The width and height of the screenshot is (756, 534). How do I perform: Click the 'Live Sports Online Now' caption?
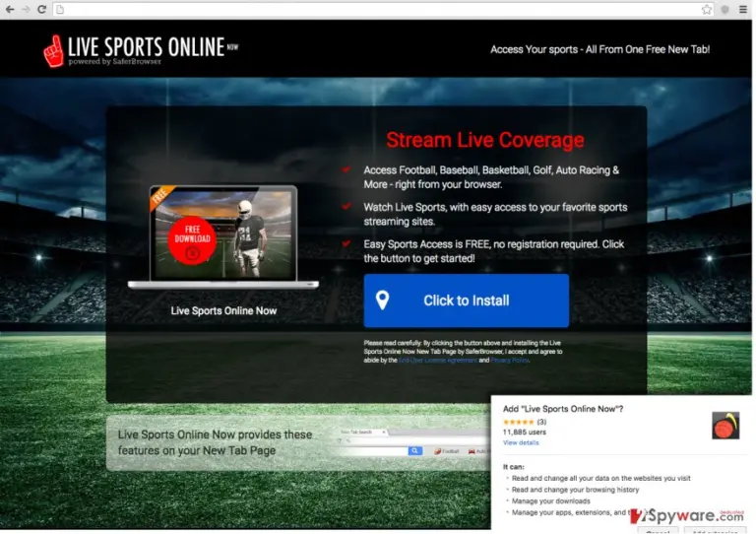pyautogui.click(x=223, y=310)
